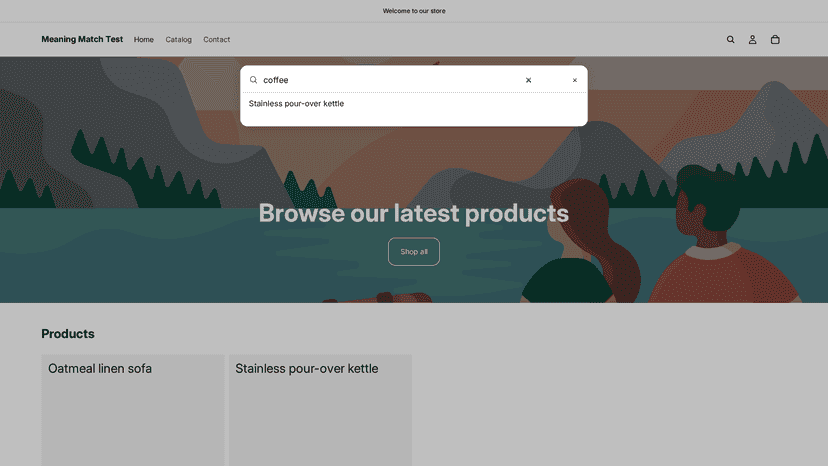
Task: Open the 'Oatmeal linen sofa' product card
Action: tap(133, 410)
